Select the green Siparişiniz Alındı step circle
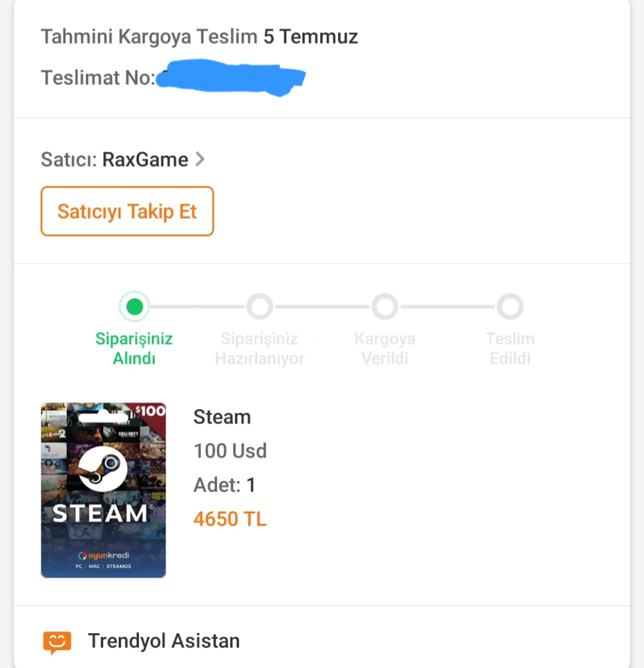Viewport: 644px width, 668px height. click(x=135, y=306)
